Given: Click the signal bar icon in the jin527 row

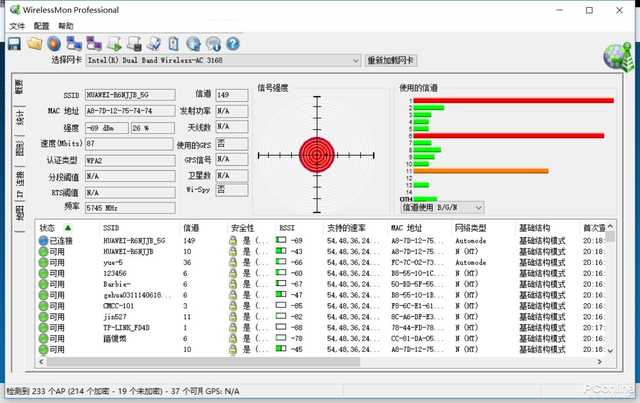Looking at the screenshot, I should click(x=281, y=316).
